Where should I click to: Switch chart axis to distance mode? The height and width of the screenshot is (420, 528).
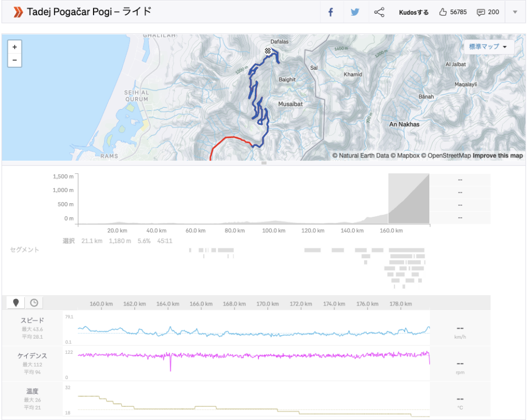pos(16,302)
